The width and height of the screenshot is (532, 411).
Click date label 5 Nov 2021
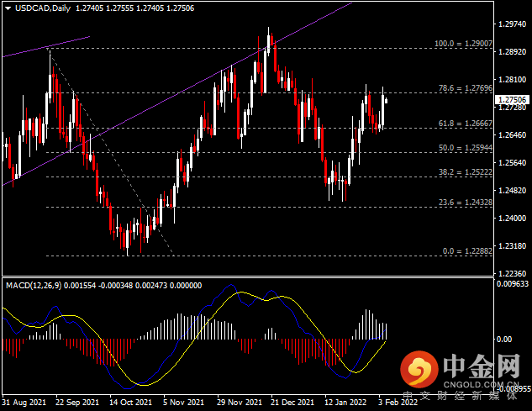coord(183,403)
